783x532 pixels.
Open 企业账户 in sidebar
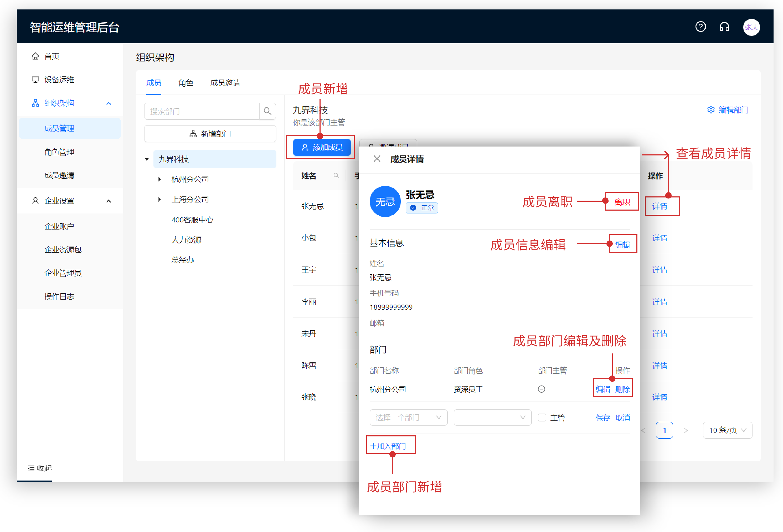click(x=70, y=226)
